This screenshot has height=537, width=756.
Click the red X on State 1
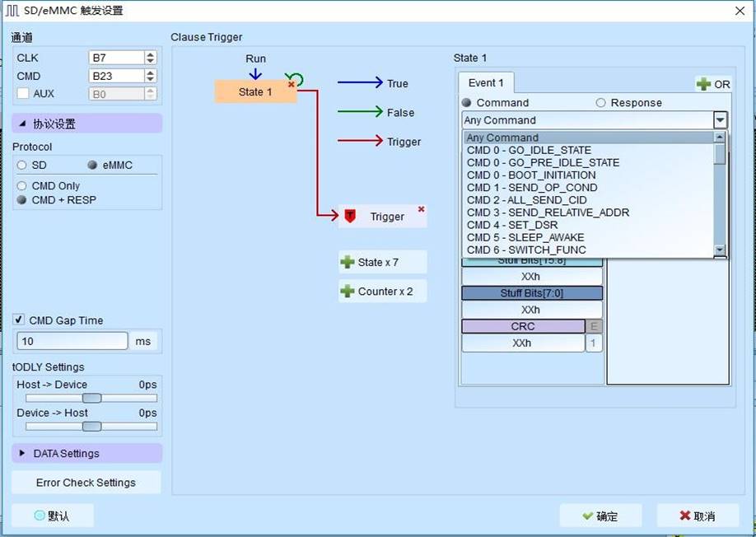(x=291, y=84)
